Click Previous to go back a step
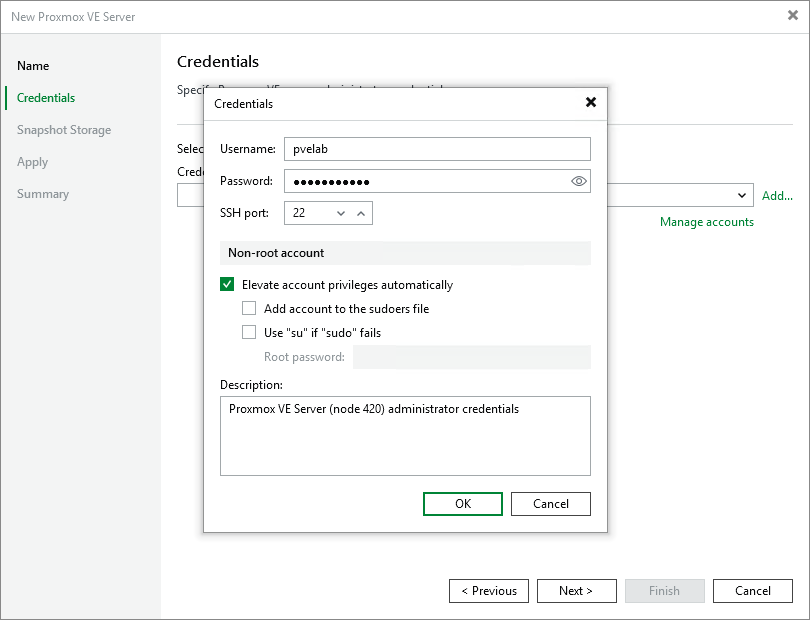Viewport: 810px width, 620px height. coord(488,590)
